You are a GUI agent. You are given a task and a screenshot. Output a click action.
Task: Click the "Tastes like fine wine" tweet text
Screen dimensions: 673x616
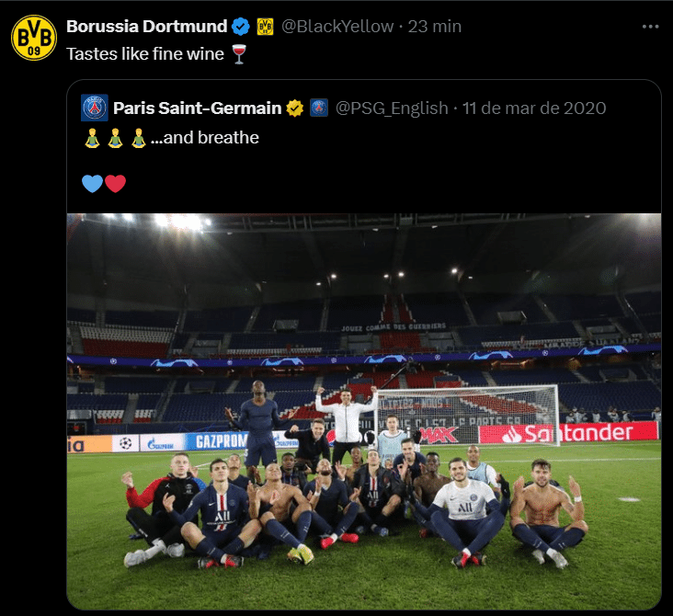tap(145, 54)
